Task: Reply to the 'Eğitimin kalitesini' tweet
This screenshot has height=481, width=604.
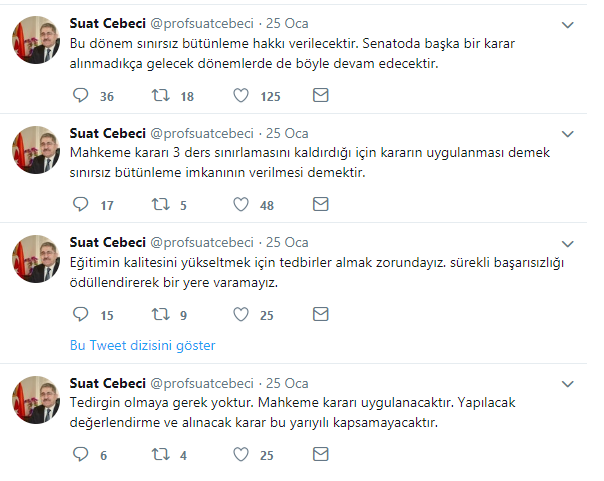Action: click(82, 315)
